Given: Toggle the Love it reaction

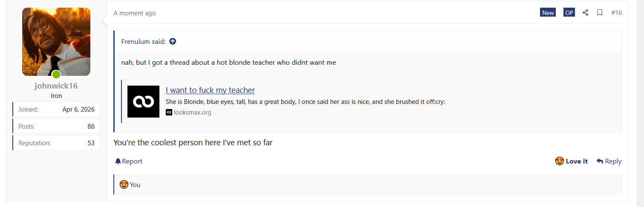Looking at the screenshot, I should click(x=572, y=161).
